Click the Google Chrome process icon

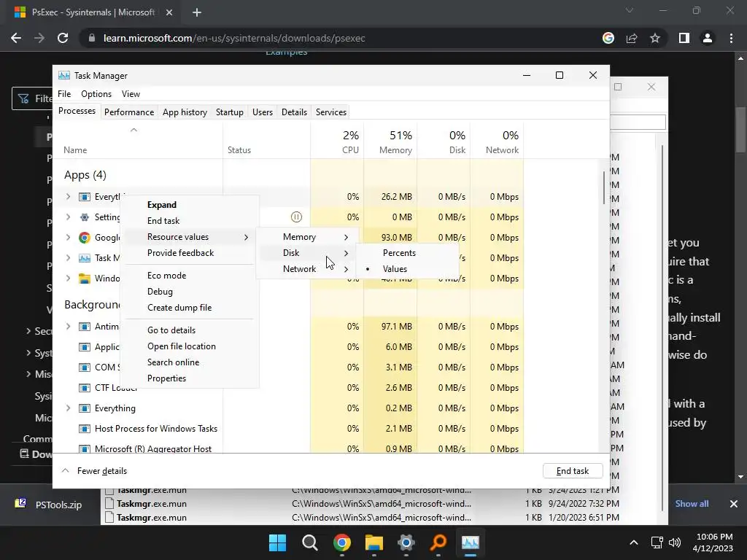click(85, 238)
